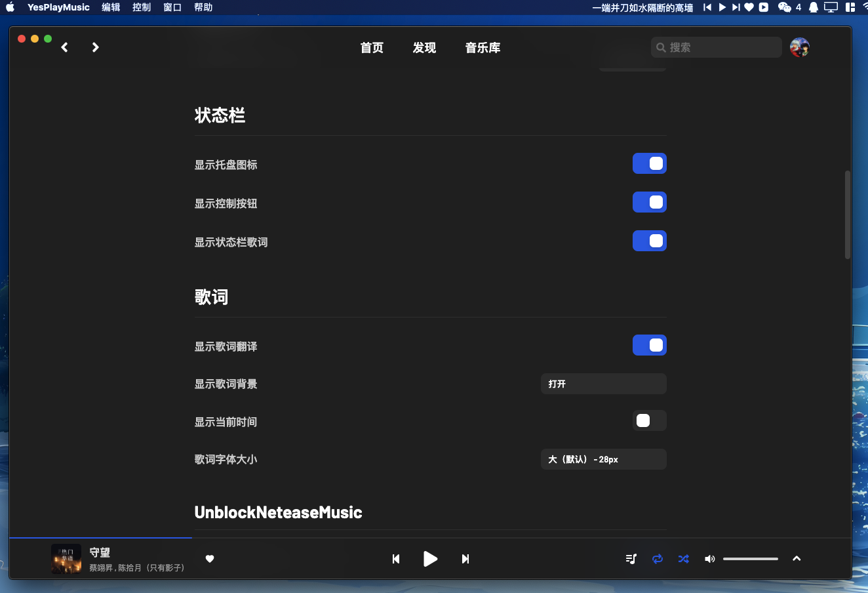Skip to the next track in player bar

pyautogui.click(x=465, y=559)
